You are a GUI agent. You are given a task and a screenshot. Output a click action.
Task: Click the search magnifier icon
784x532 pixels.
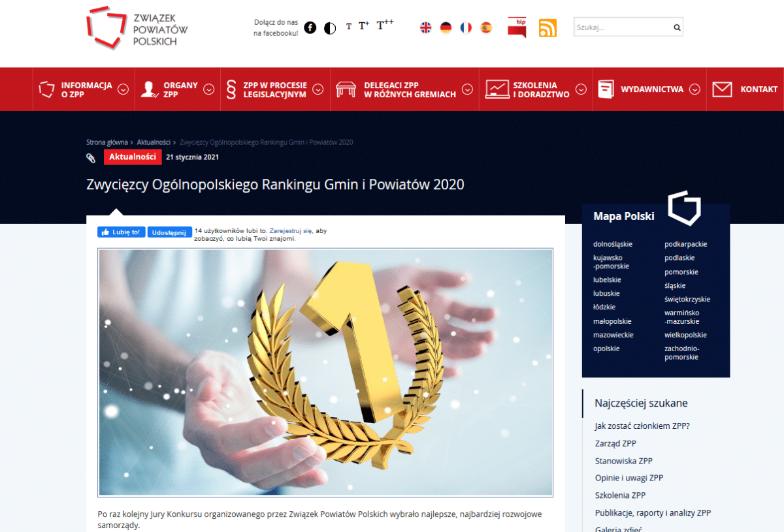[x=677, y=27]
